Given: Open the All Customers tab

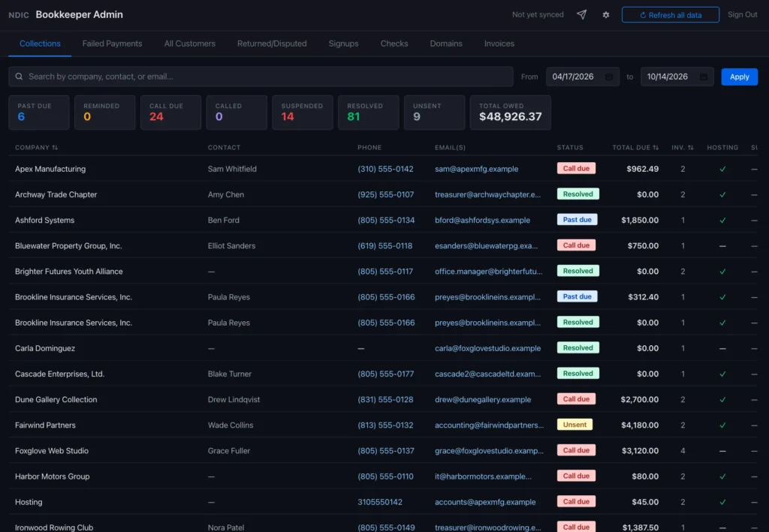Looking at the screenshot, I should (190, 44).
